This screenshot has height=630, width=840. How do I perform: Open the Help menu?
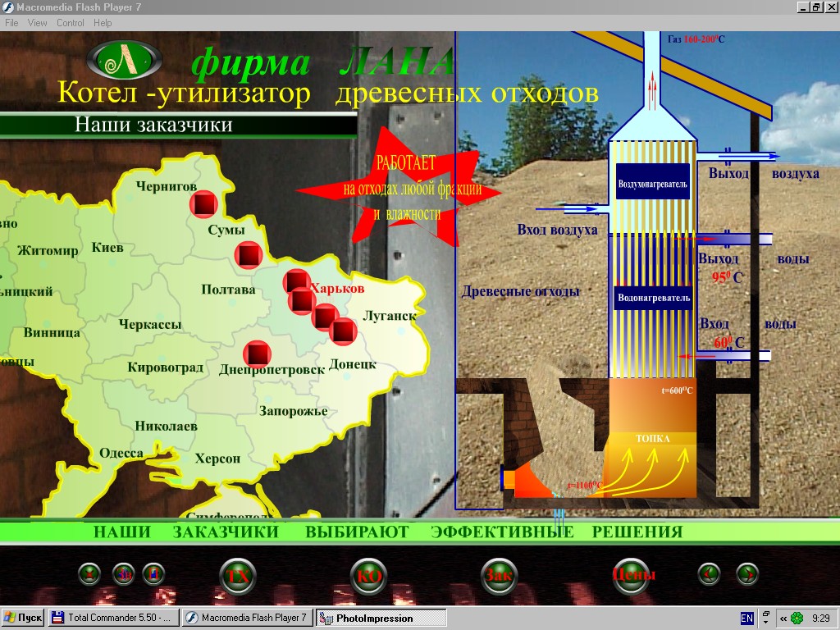[x=103, y=23]
